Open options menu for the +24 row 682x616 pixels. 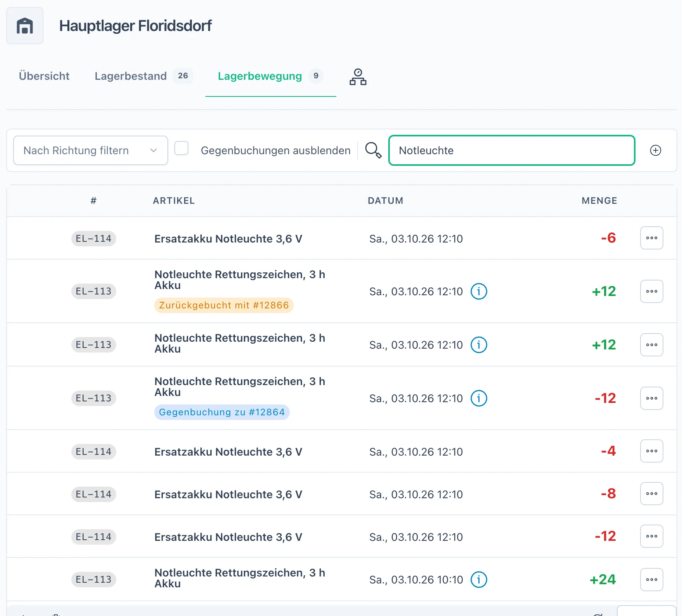point(652,580)
